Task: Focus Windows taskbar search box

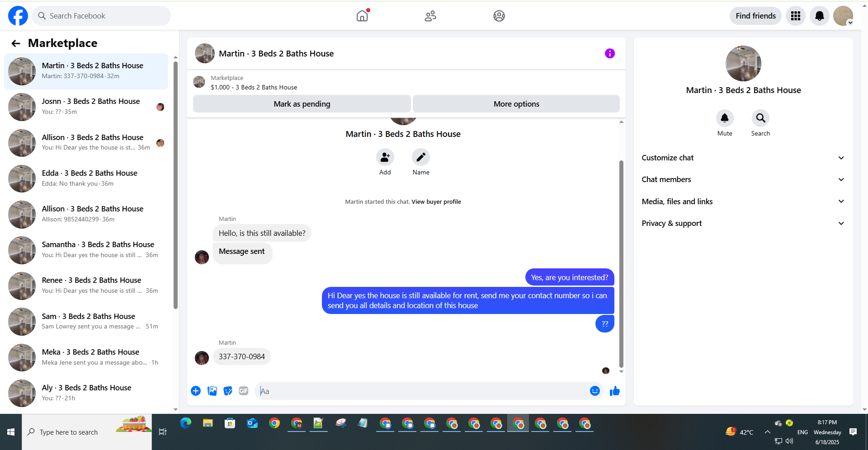Action: tap(87, 432)
